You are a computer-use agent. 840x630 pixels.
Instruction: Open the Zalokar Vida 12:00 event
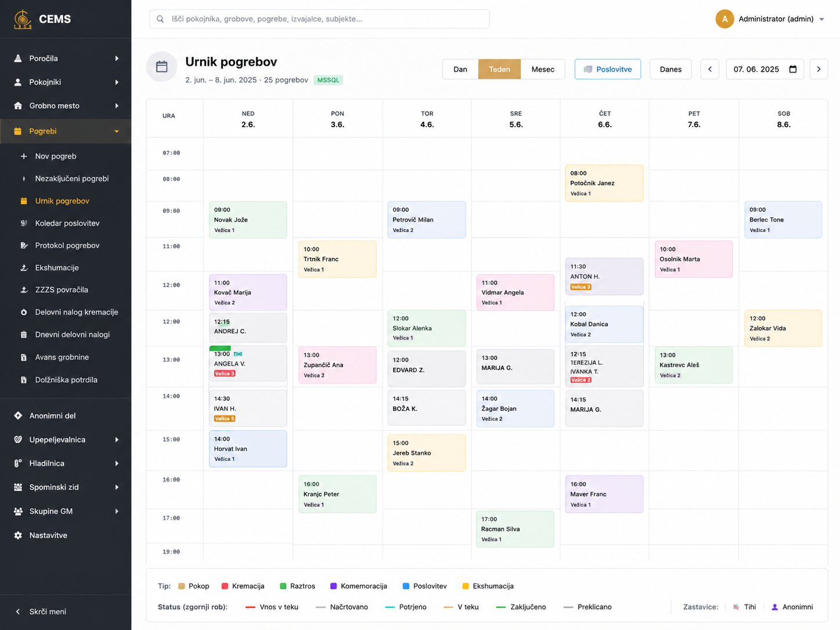(783, 328)
